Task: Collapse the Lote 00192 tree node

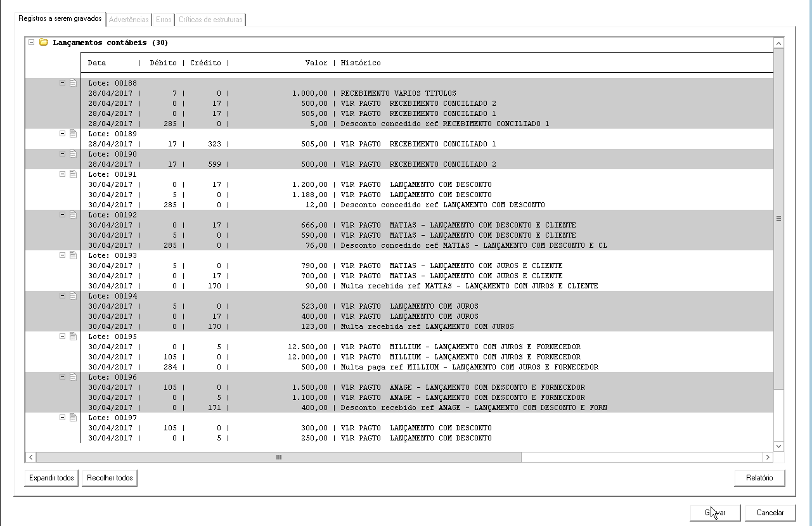Action: click(x=63, y=215)
